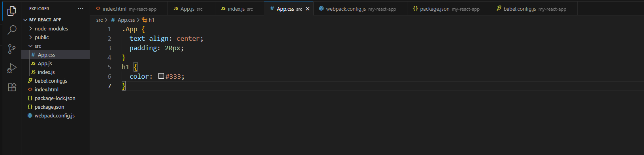Open the Extensions view icon
This screenshot has width=644, height=155.
click(x=12, y=87)
